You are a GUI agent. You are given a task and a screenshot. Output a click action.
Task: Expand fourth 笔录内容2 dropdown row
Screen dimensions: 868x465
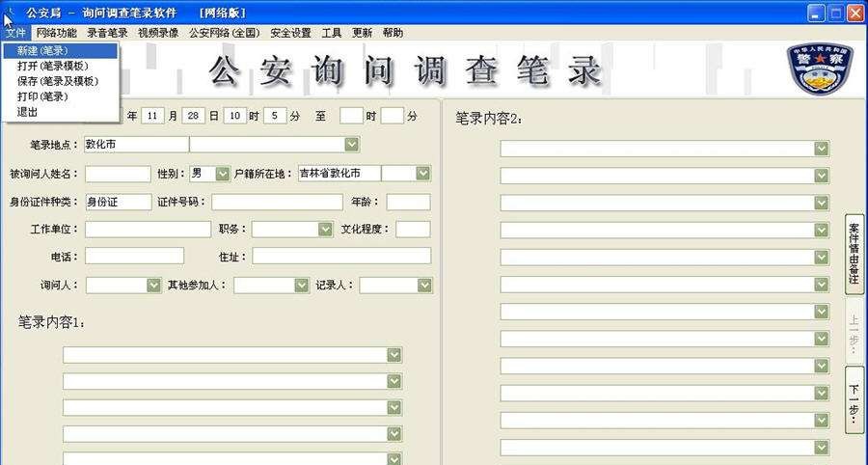click(x=822, y=230)
